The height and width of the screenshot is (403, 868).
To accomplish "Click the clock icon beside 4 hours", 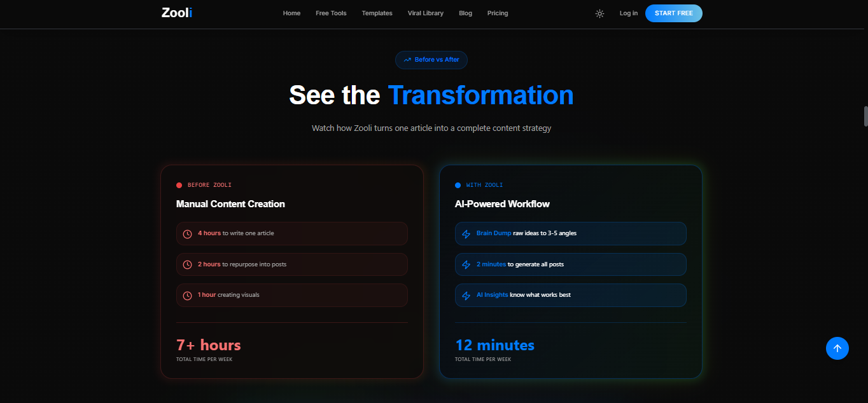I will (x=187, y=234).
